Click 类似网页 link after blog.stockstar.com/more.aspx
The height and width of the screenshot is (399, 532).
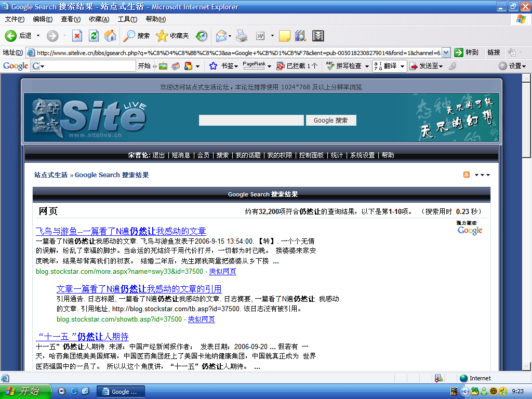[222, 271]
